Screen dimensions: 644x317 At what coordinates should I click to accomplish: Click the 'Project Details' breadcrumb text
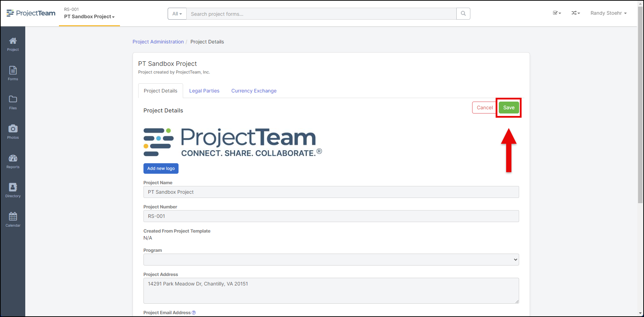click(207, 42)
